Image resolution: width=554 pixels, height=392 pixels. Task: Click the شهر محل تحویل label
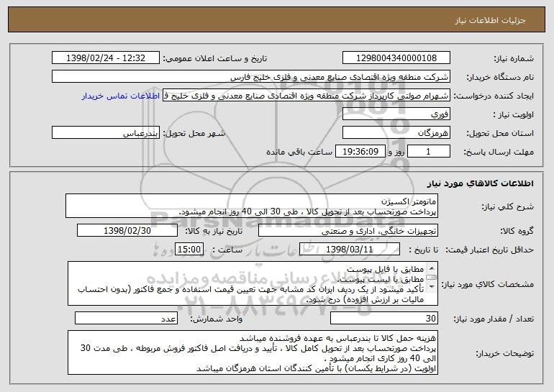194,133
